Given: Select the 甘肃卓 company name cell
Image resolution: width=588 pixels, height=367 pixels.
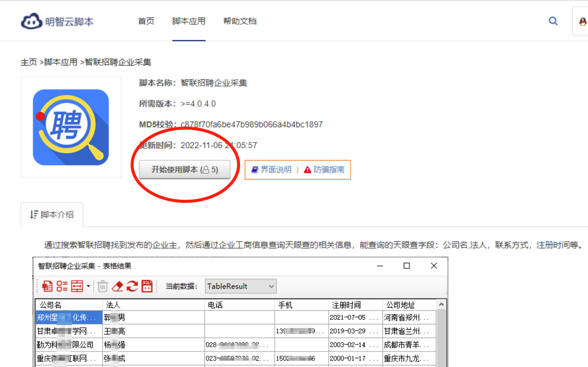Looking at the screenshot, I should (x=69, y=331).
